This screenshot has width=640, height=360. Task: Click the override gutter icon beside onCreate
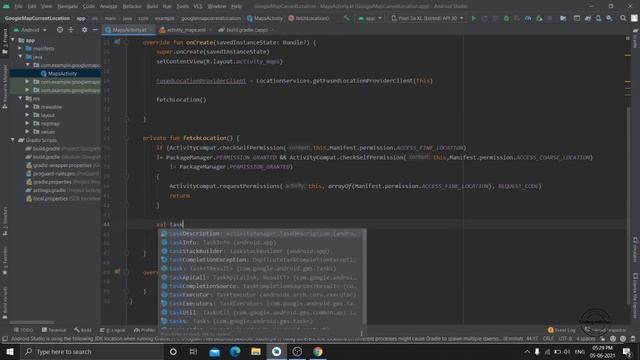point(117,42)
